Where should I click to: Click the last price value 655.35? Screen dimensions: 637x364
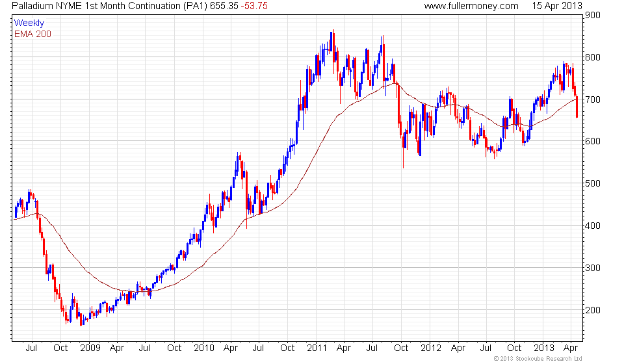click(x=224, y=6)
